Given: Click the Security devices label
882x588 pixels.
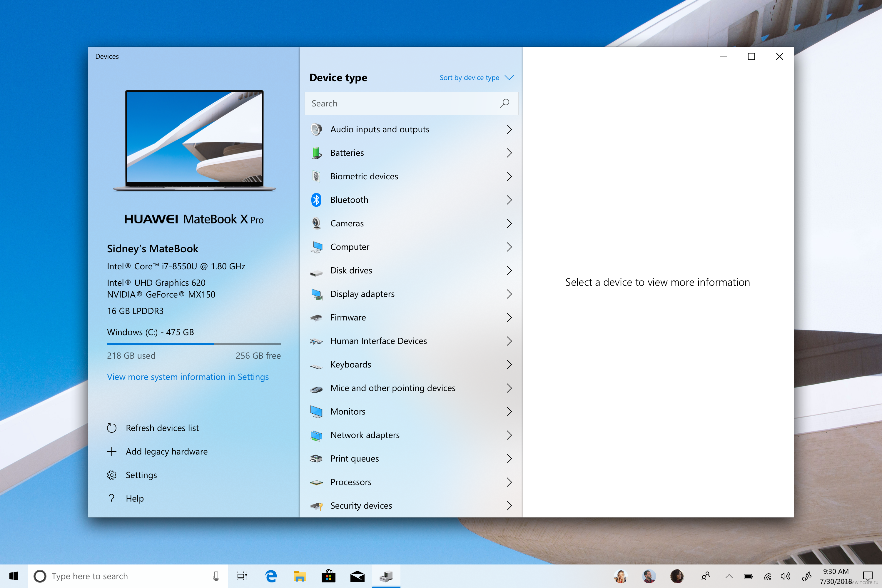Looking at the screenshot, I should click(x=361, y=505).
